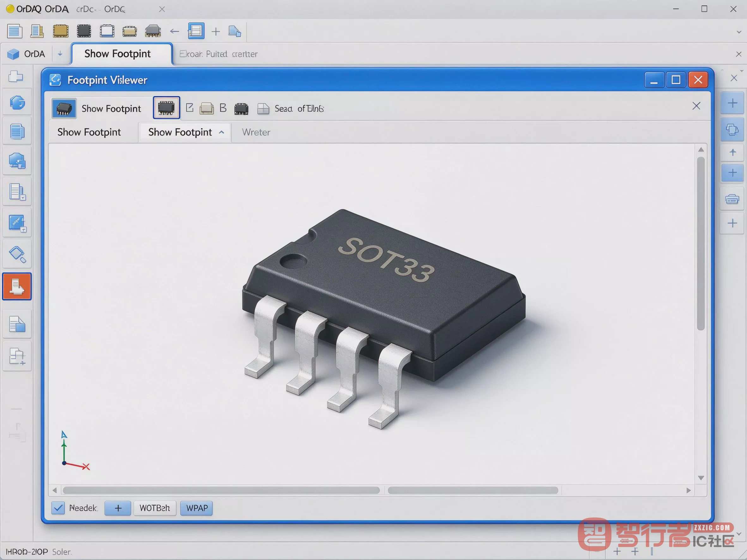This screenshot has width=747, height=560.
Task: Click the highlighted board layout icon in the toolbar
Action: click(x=196, y=31)
